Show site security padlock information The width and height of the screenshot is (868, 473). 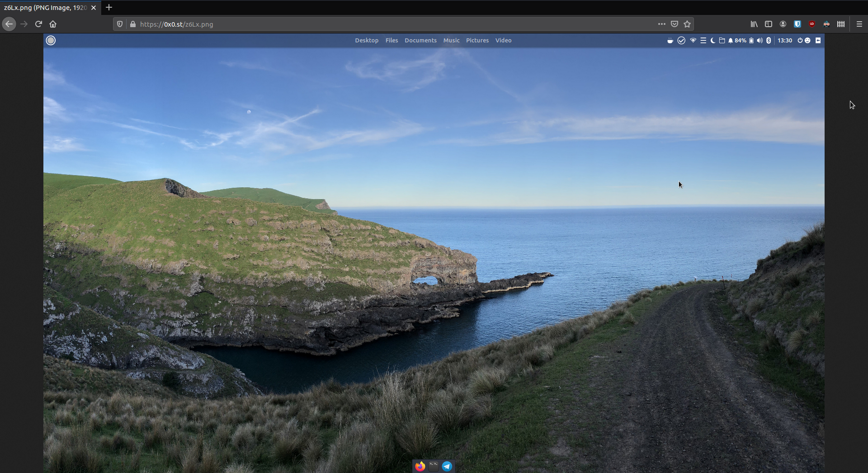point(133,24)
